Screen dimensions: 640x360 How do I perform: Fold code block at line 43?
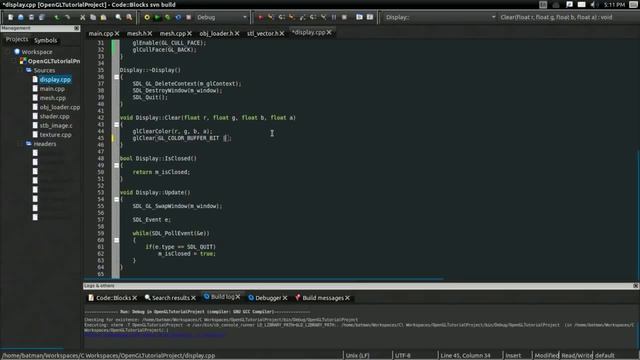pos(116,124)
